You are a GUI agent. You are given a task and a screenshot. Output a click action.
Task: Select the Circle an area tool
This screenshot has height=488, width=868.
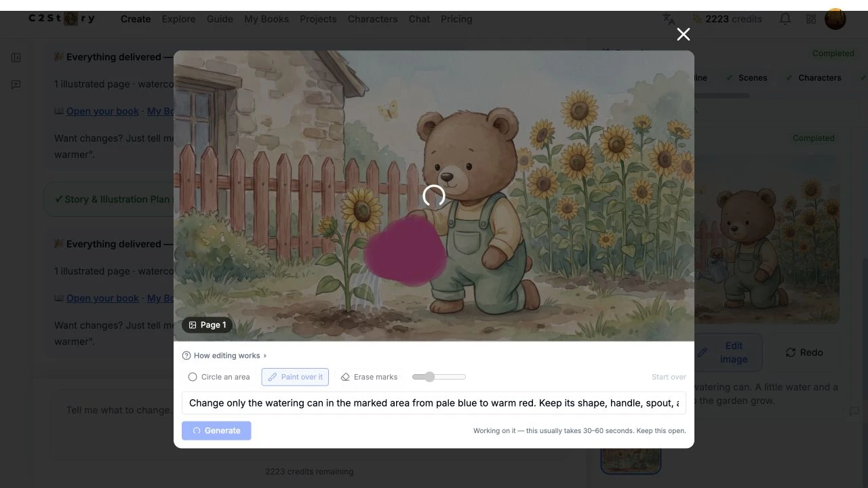(x=219, y=377)
